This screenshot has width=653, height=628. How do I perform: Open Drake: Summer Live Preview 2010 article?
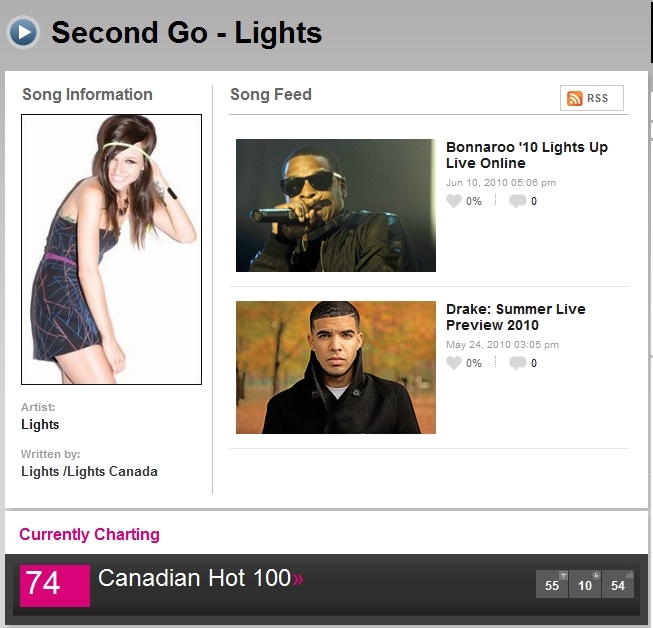click(515, 317)
